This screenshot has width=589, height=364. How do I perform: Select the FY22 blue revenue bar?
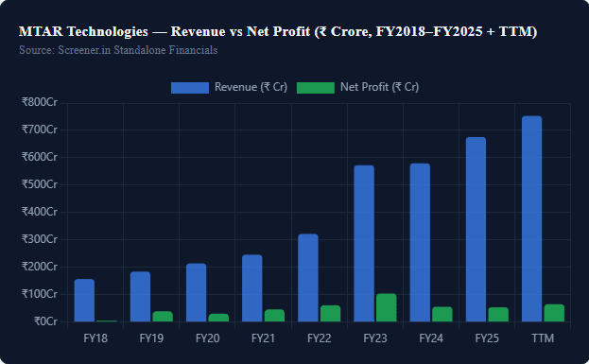308,278
